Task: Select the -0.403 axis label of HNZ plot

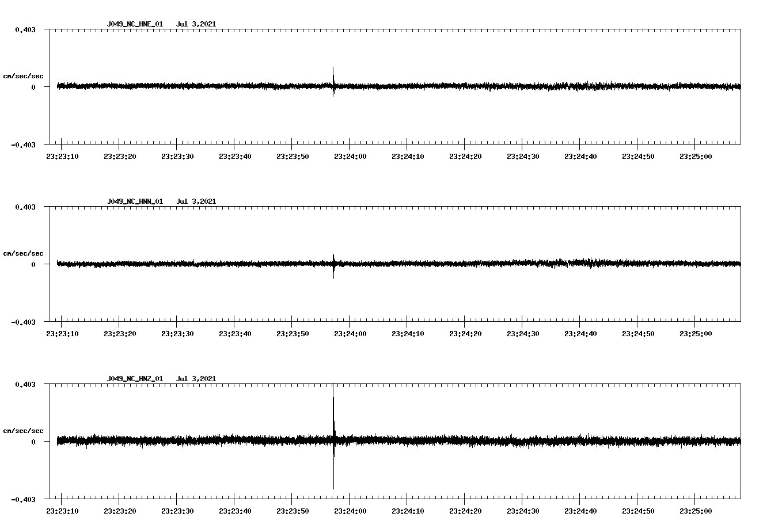Action: click(x=23, y=499)
